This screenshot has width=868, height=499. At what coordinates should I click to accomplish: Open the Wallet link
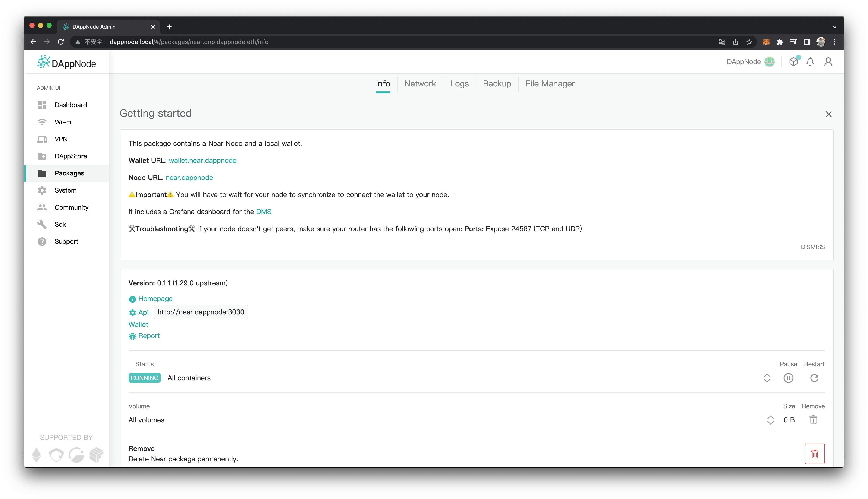[x=138, y=325]
